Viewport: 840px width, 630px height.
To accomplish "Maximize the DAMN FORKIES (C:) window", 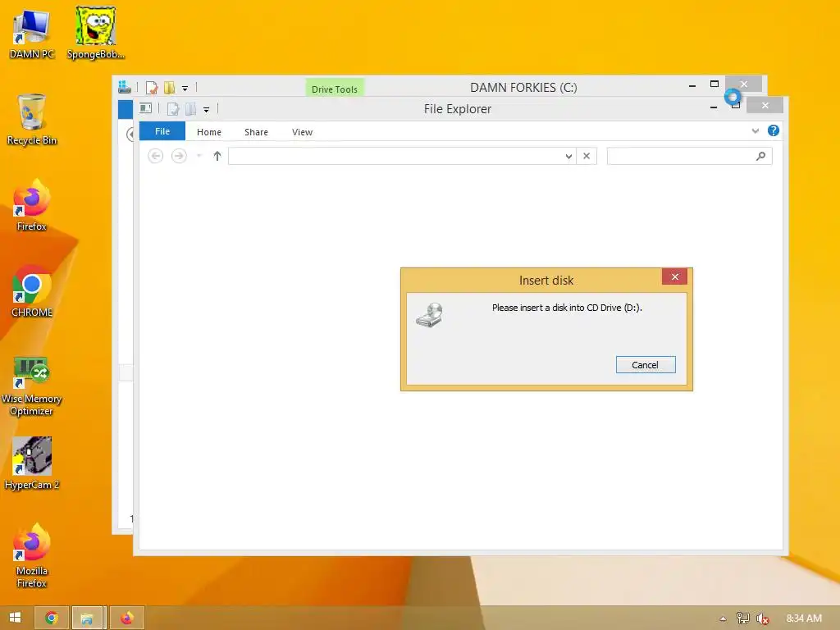I will pos(714,84).
